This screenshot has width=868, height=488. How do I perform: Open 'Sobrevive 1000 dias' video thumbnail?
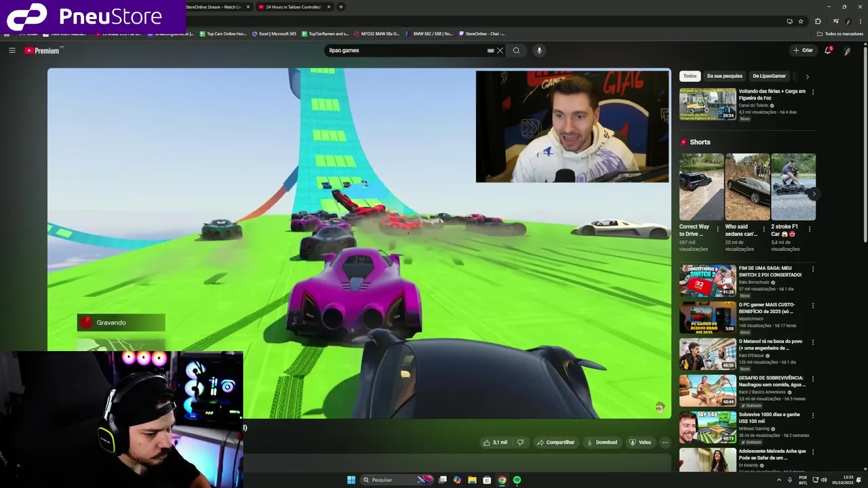coord(707,426)
